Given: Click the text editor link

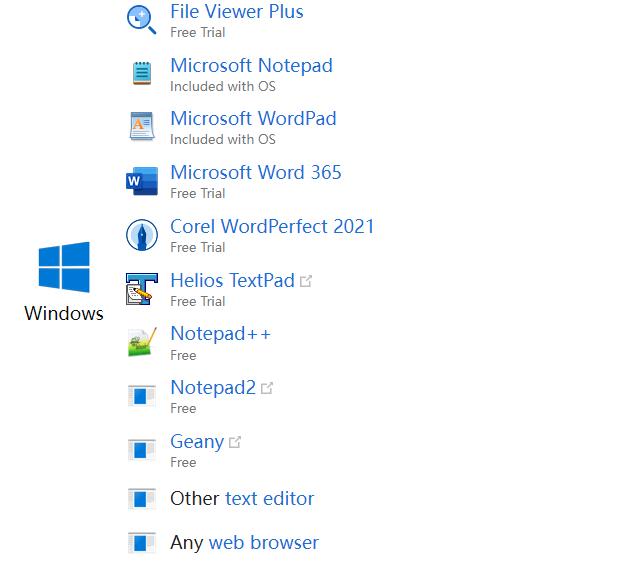Looking at the screenshot, I should coord(269,499).
